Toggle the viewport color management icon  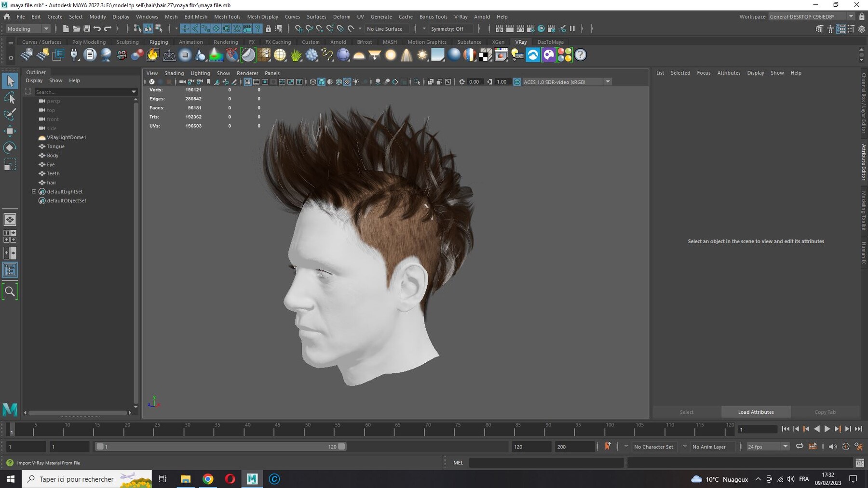(517, 82)
